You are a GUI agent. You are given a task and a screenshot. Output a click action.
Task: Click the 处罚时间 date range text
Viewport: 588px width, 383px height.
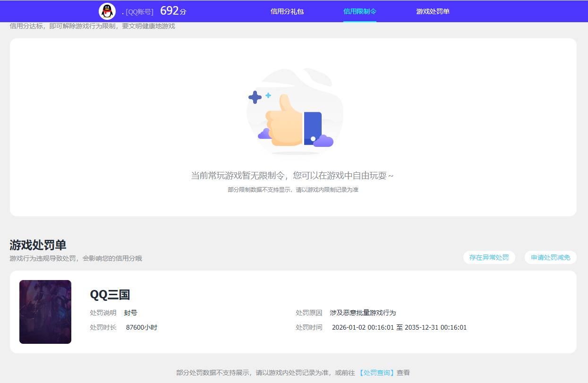coord(398,327)
